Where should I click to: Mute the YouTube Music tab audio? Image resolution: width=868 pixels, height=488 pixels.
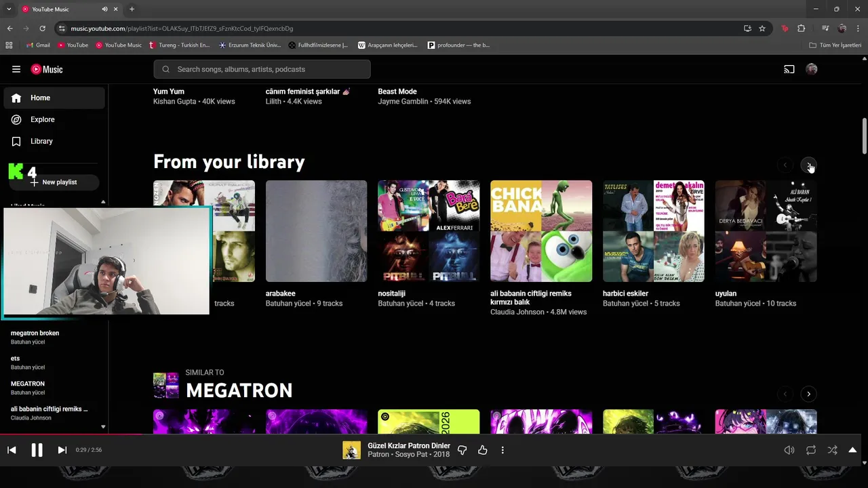tap(104, 9)
